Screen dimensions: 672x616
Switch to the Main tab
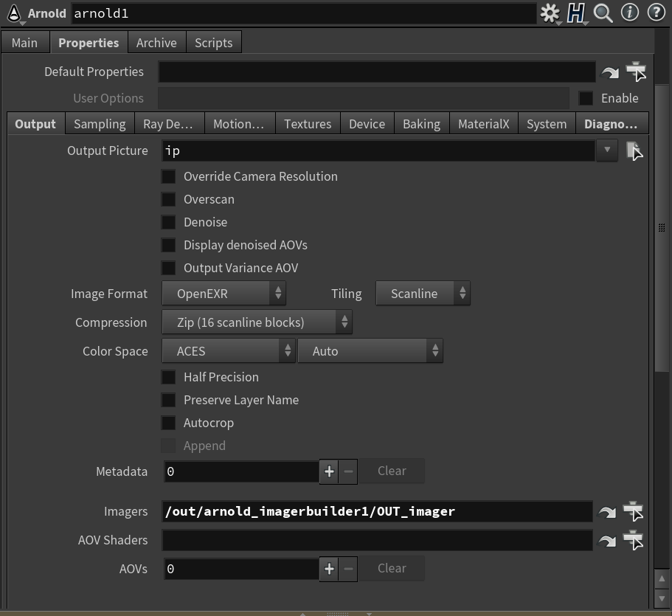pyautogui.click(x=24, y=43)
